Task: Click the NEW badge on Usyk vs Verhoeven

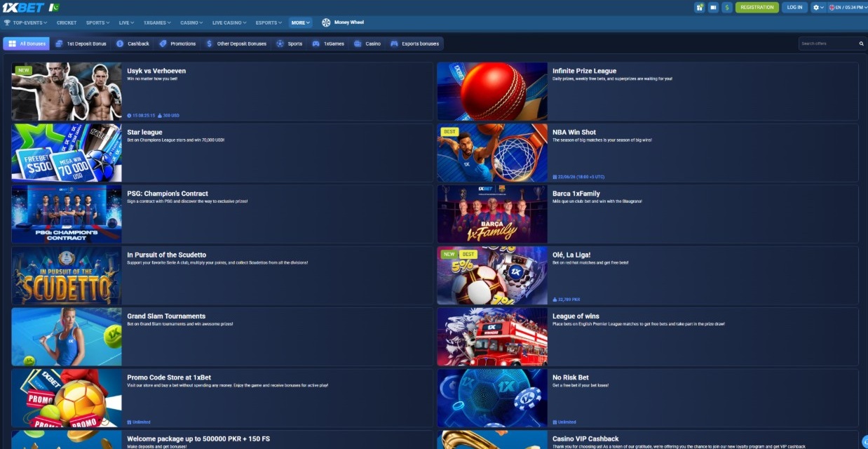Action: point(24,70)
